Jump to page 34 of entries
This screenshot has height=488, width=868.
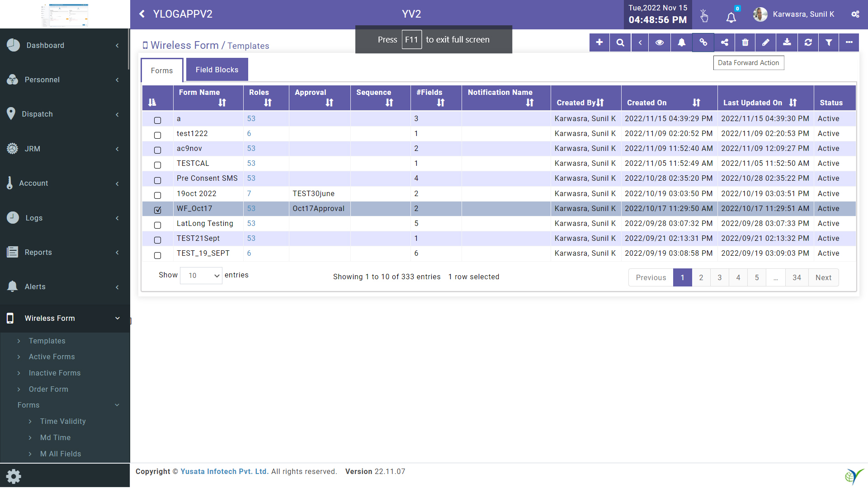click(x=797, y=277)
